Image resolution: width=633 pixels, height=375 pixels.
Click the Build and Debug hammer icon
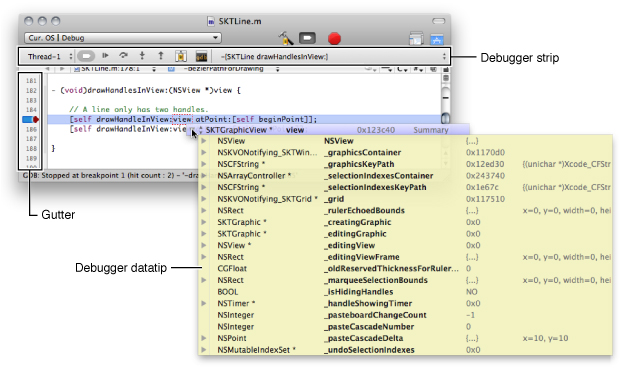(x=286, y=38)
